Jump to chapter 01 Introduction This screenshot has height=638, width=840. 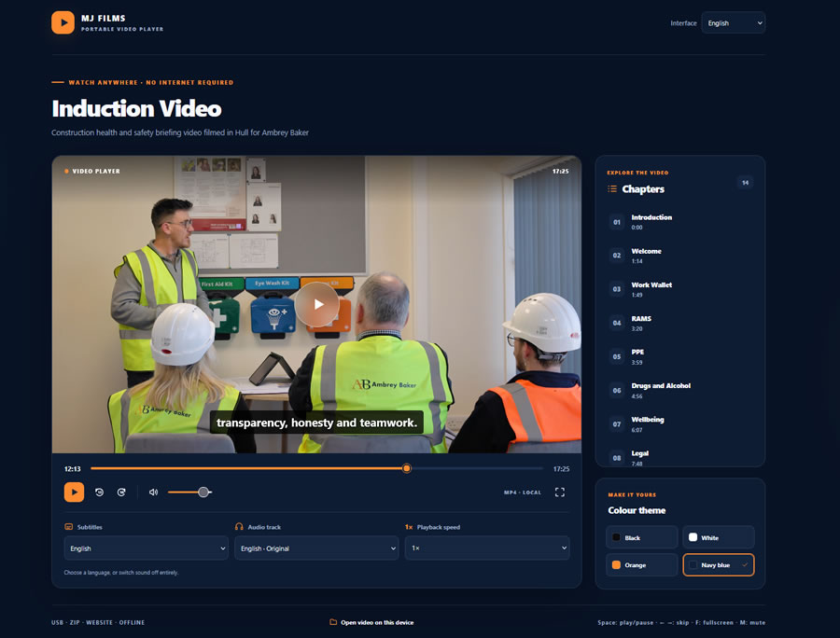[680, 222]
